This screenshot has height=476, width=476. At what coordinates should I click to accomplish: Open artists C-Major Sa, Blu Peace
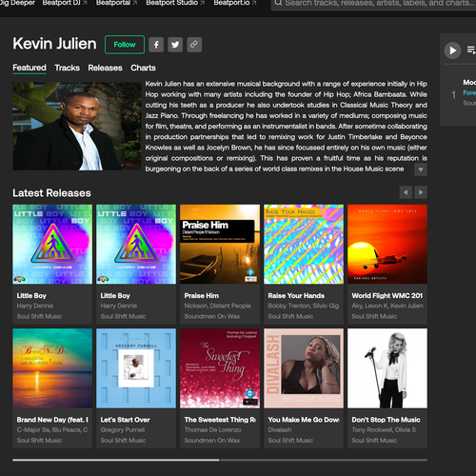(52, 430)
